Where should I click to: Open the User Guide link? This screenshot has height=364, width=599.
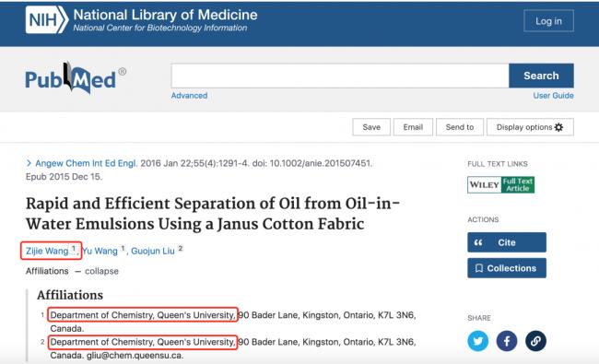553,96
